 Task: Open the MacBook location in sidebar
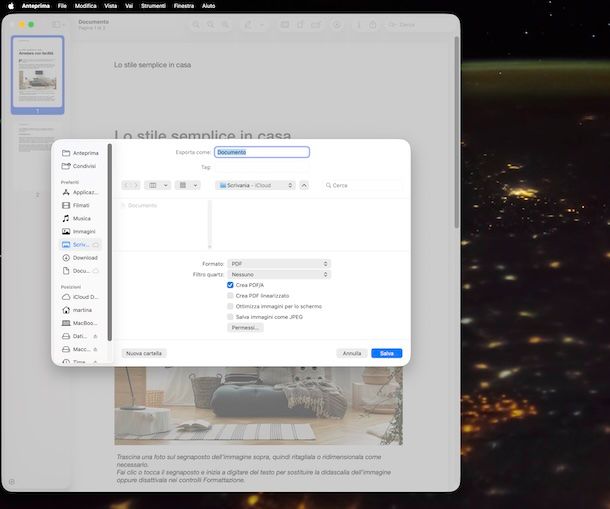tap(80, 323)
